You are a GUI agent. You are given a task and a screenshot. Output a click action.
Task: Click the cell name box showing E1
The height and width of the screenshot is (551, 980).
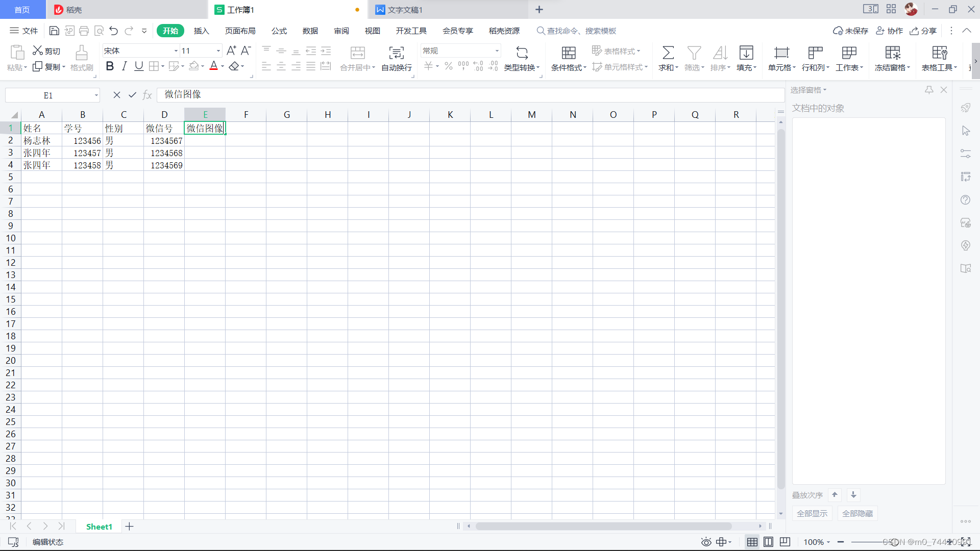coord(48,95)
